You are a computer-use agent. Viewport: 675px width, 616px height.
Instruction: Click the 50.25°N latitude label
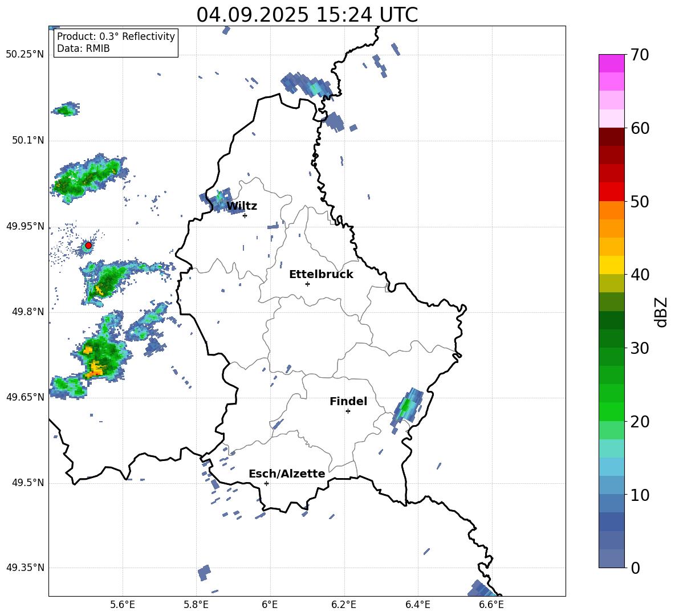pyautogui.click(x=25, y=55)
